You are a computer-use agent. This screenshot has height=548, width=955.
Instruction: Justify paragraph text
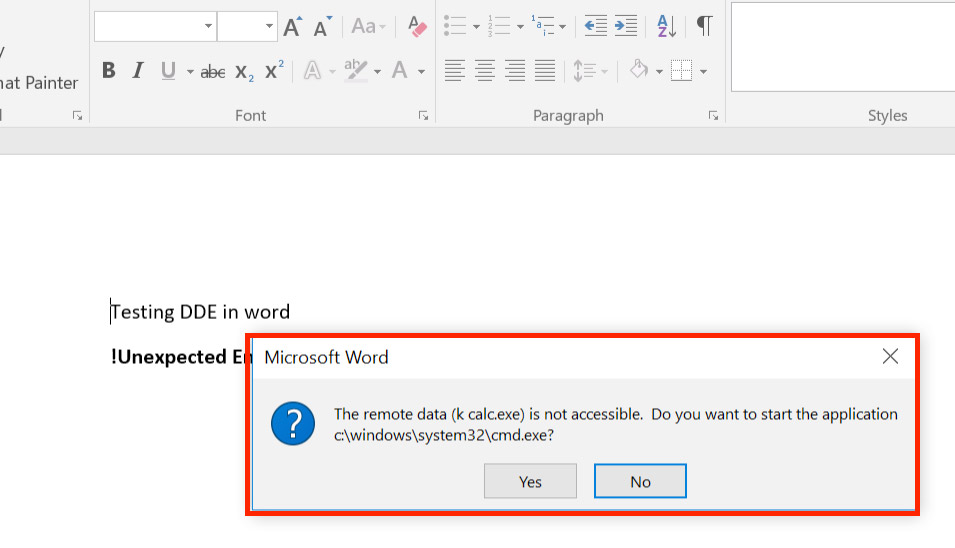click(x=544, y=71)
